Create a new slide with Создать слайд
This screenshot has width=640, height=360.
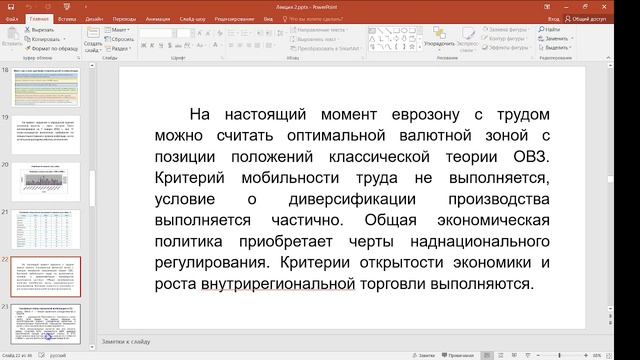pyautogui.click(x=93, y=40)
